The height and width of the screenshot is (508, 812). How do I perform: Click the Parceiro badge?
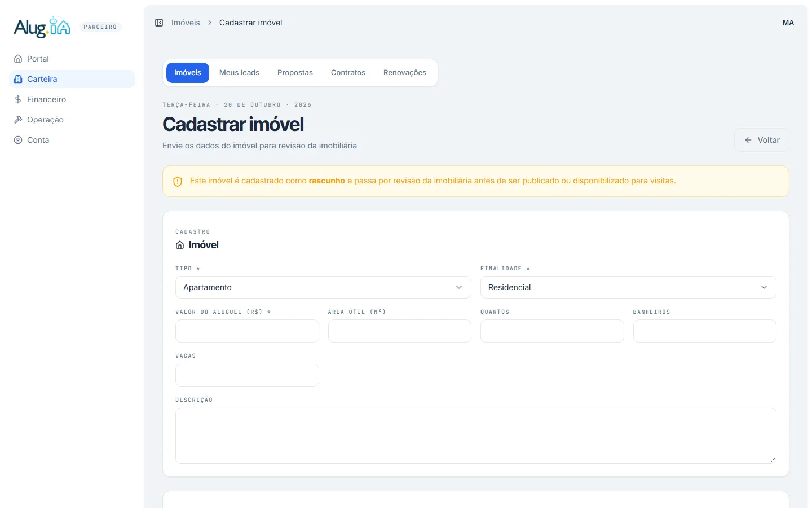100,27
